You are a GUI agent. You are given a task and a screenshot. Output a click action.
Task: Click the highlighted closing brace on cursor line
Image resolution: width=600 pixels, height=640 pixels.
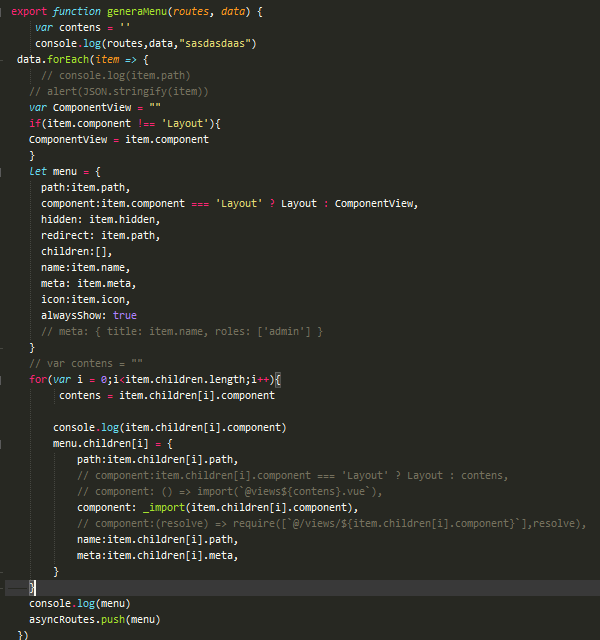point(32,588)
